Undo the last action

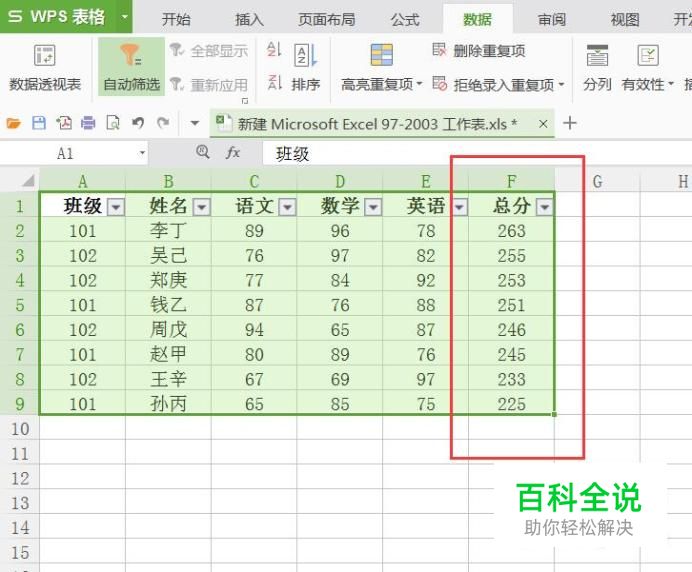click(138, 122)
